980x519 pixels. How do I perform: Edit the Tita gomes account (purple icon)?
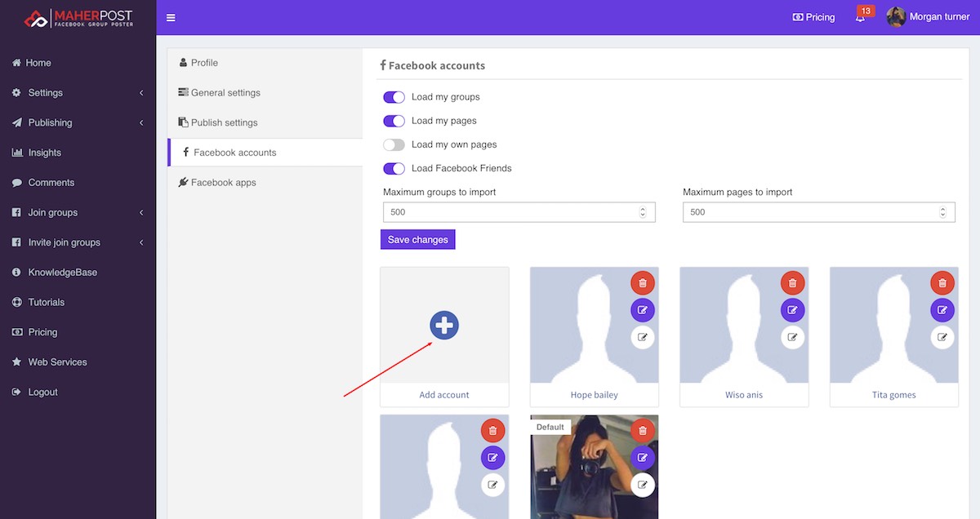pos(942,310)
